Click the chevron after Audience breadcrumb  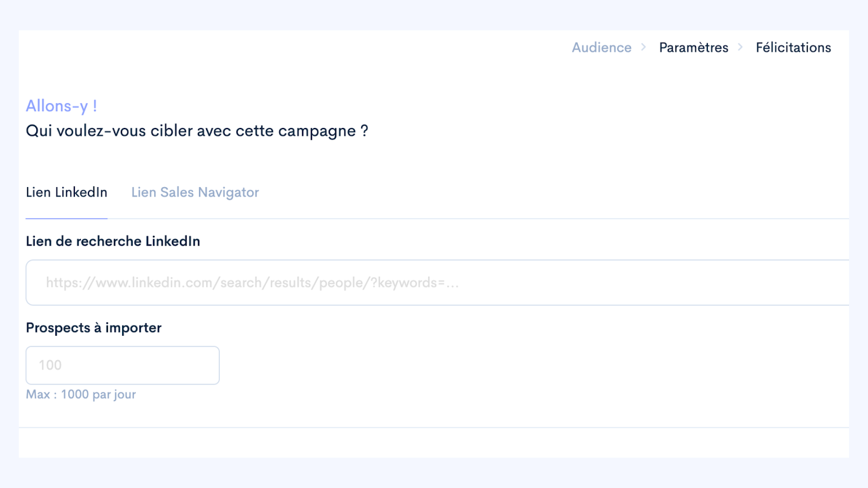coord(643,47)
